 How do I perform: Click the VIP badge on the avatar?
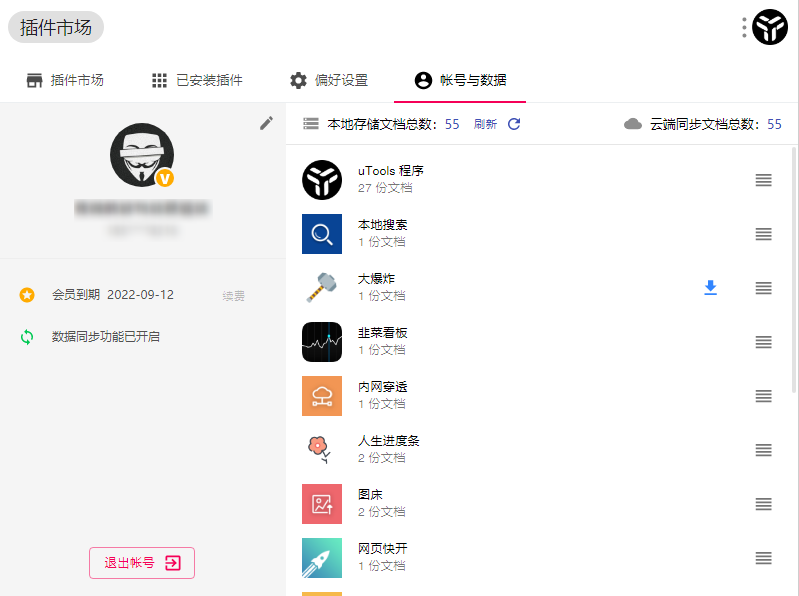point(165,178)
